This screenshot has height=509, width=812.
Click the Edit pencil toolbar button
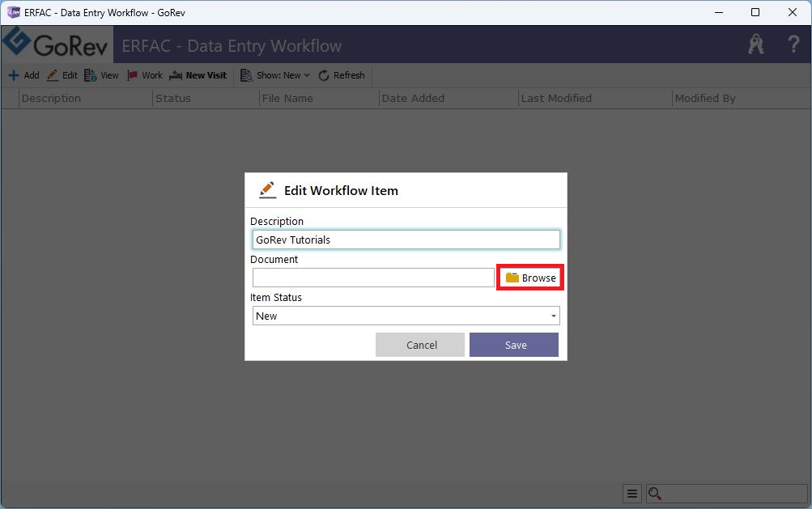(x=62, y=75)
